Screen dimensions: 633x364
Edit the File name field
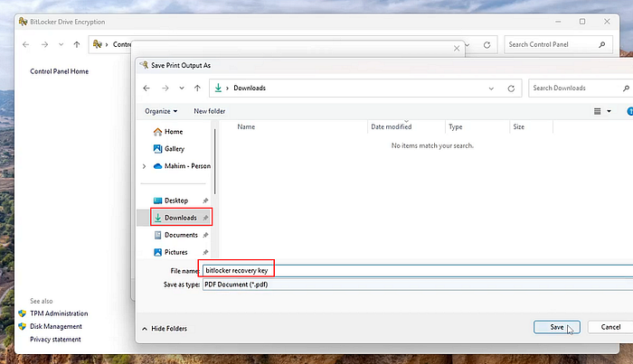point(418,270)
